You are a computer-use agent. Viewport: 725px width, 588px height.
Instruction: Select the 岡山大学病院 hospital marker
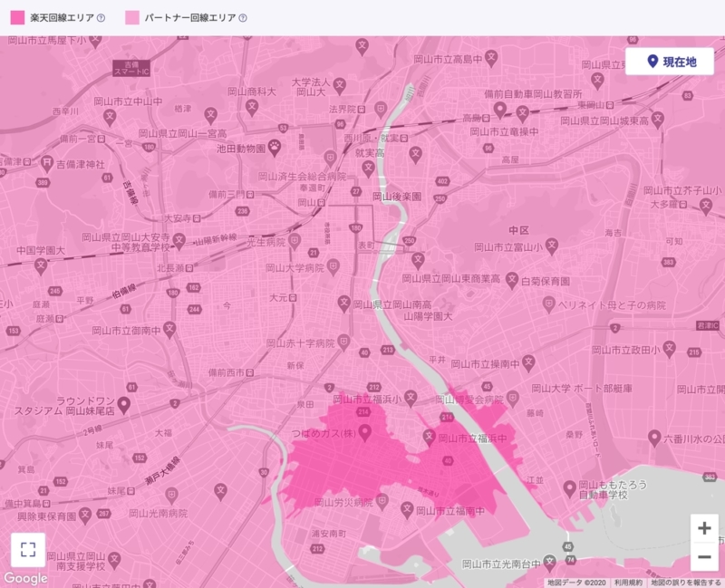click(x=333, y=266)
